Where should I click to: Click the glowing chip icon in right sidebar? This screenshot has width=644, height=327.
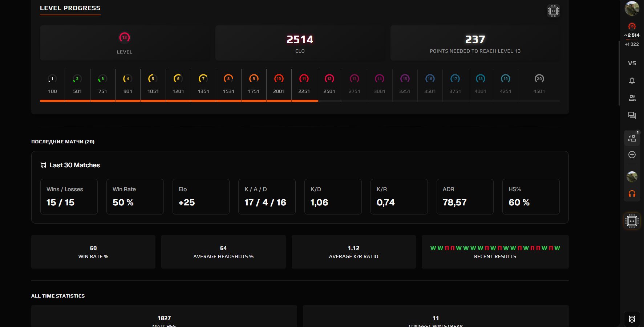(x=632, y=221)
